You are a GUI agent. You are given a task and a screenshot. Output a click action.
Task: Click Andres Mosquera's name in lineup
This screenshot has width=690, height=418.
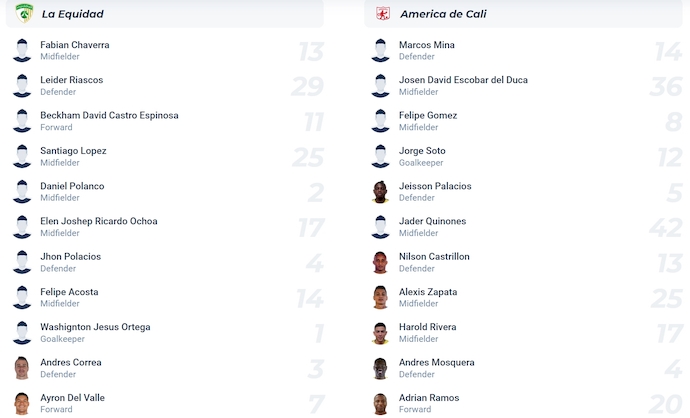[437, 362]
